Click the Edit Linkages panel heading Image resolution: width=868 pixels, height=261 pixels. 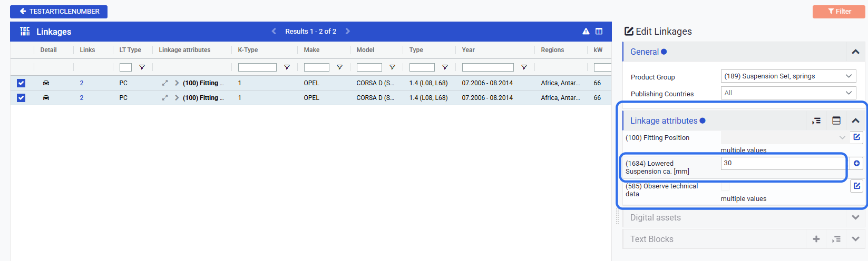tap(658, 32)
